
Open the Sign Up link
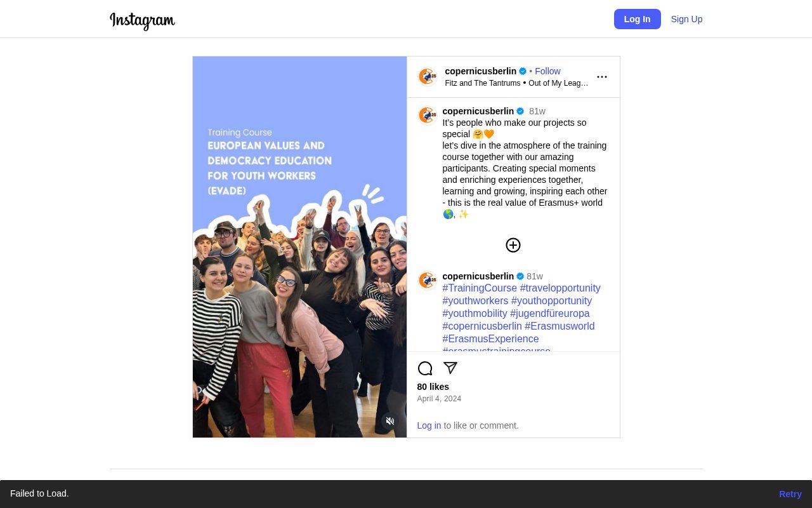[686, 19]
